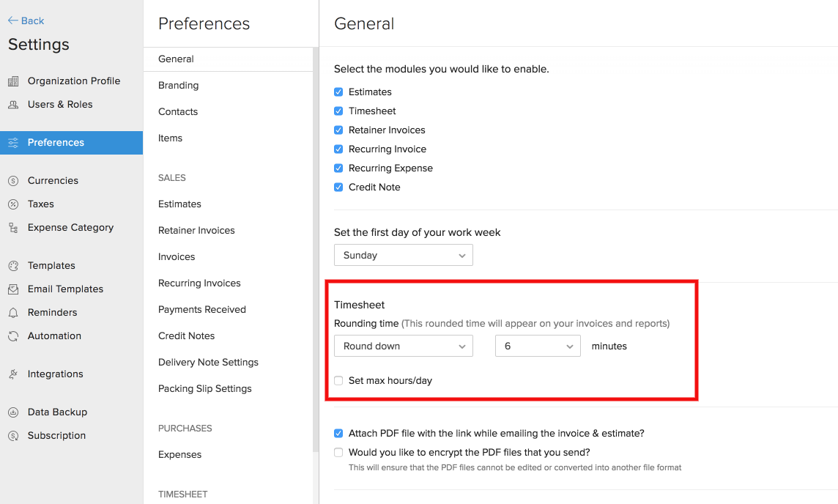Click the Reminders bell icon
This screenshot has height=504, width=838.
click(x=13, y=313)
